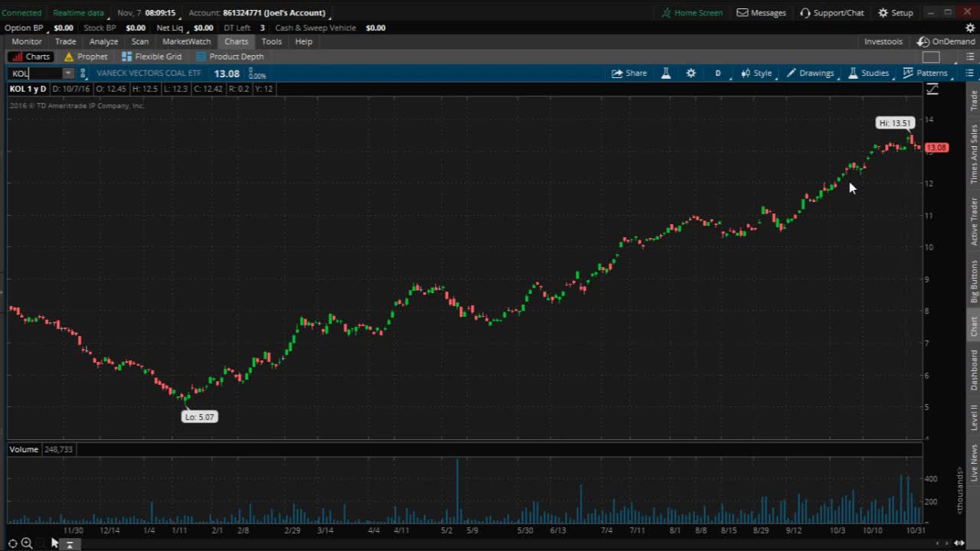Switch to the Scan tab
This screenshot has height=551, width=980.
(140, 42)
